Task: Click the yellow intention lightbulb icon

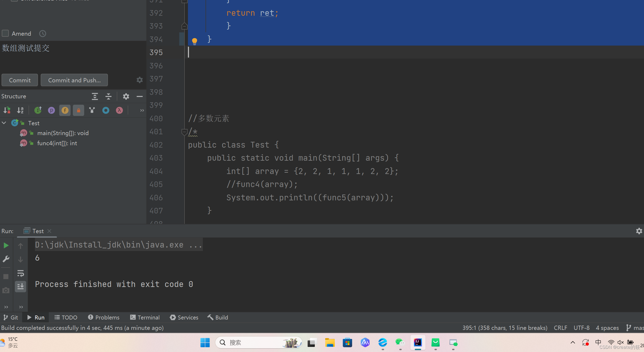Action: 195,41
